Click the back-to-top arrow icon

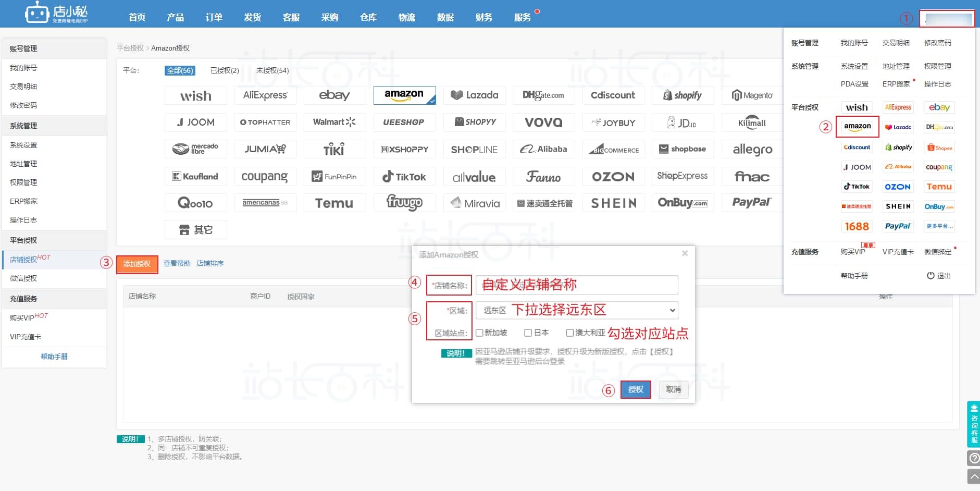974,476
